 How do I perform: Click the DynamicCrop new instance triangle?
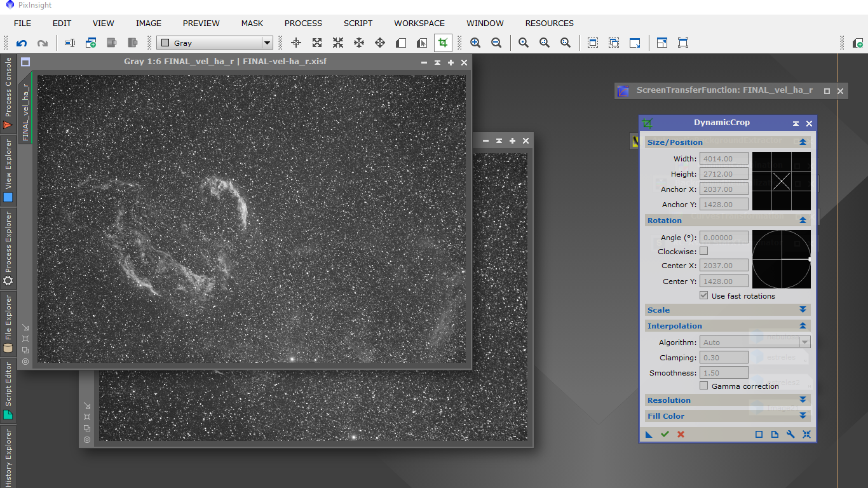(x=649, y=434)
